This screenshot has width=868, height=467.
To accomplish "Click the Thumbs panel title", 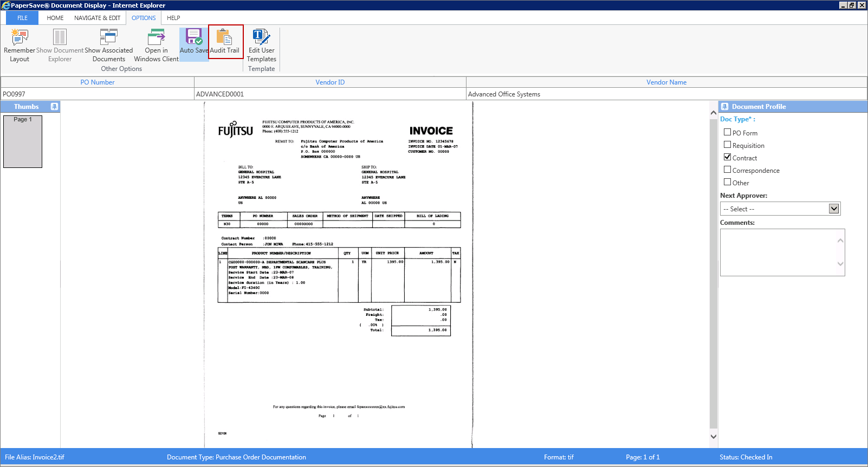I will (x=26, y=107).
